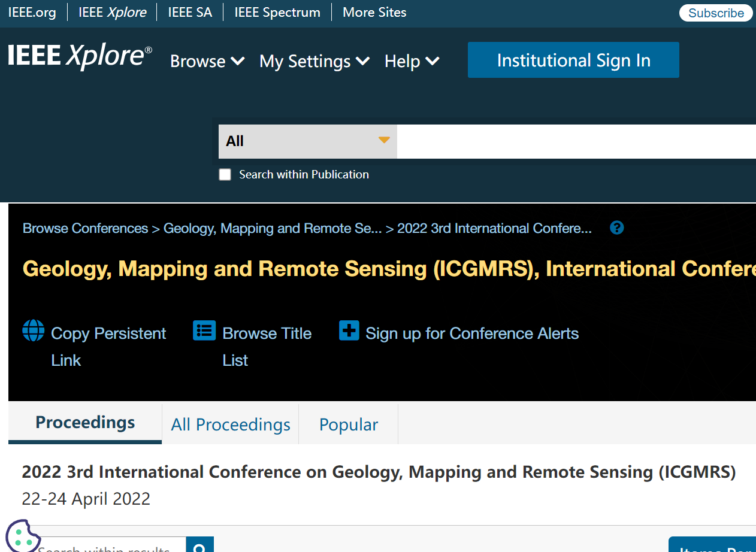Click the 2022 3rd International Conference title
Image resolution: width=756 pixels, height=552 pixels.
(379, 472)
